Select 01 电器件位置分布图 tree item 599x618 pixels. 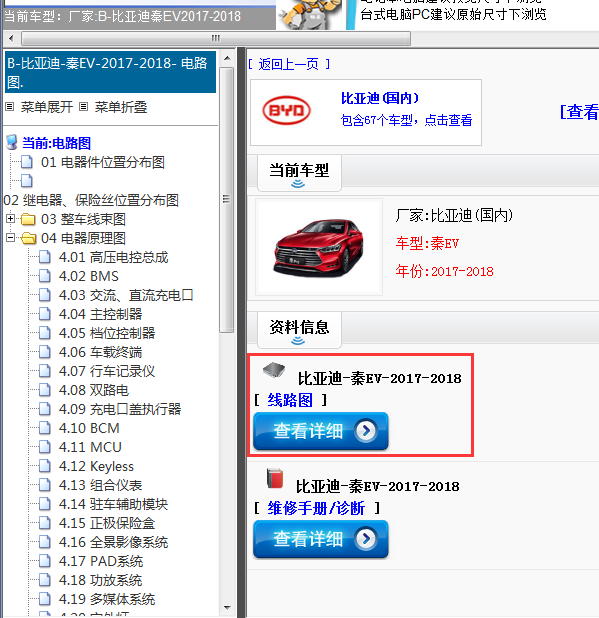click(x=103, y=162)
